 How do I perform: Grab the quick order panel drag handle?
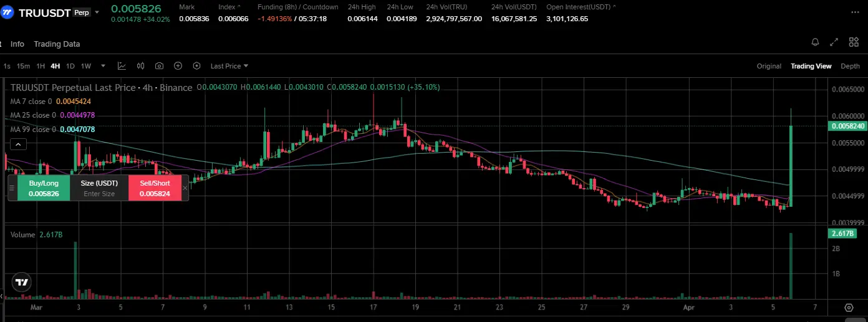pyautogui.click(x=11, y=187)
